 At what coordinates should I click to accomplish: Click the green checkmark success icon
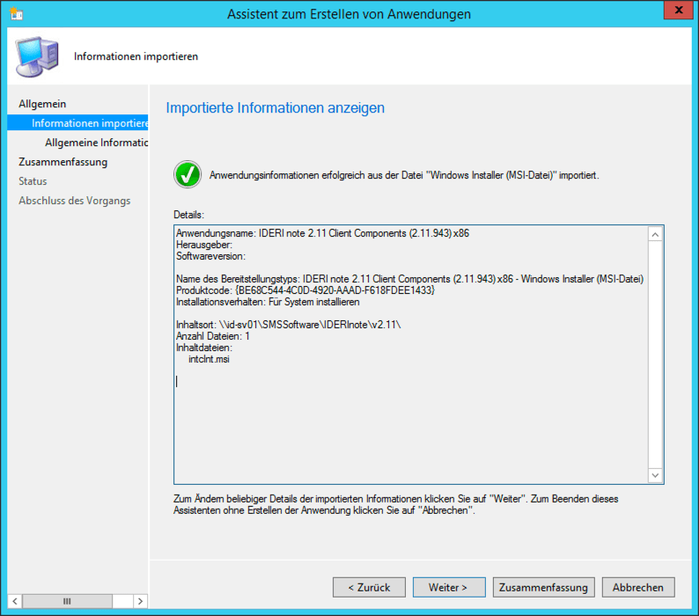pos(188,174)
